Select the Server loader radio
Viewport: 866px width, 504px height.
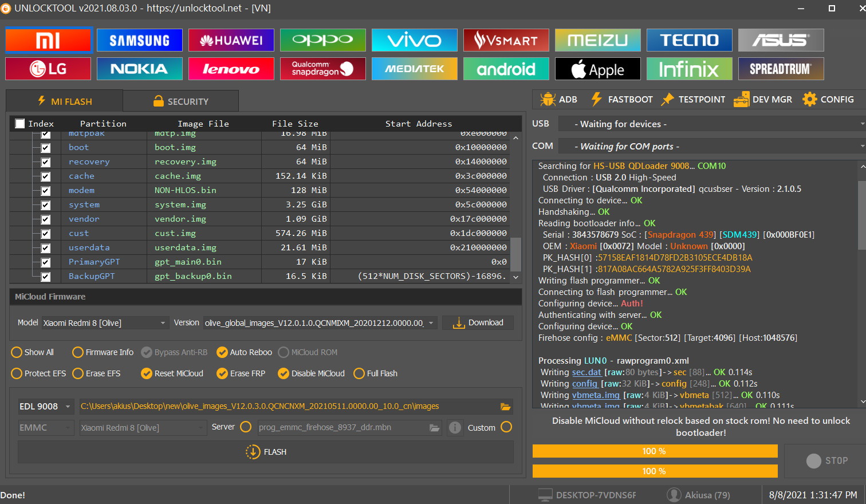[246, 427]
